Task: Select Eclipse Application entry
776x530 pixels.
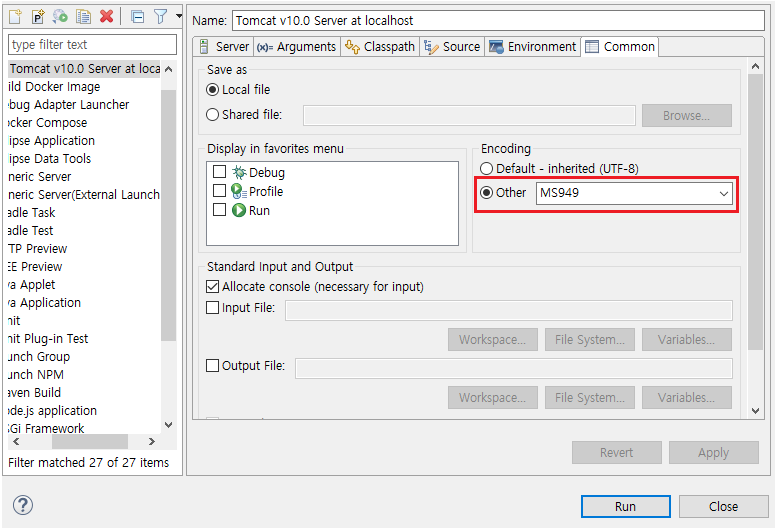Action: (51, 141)
